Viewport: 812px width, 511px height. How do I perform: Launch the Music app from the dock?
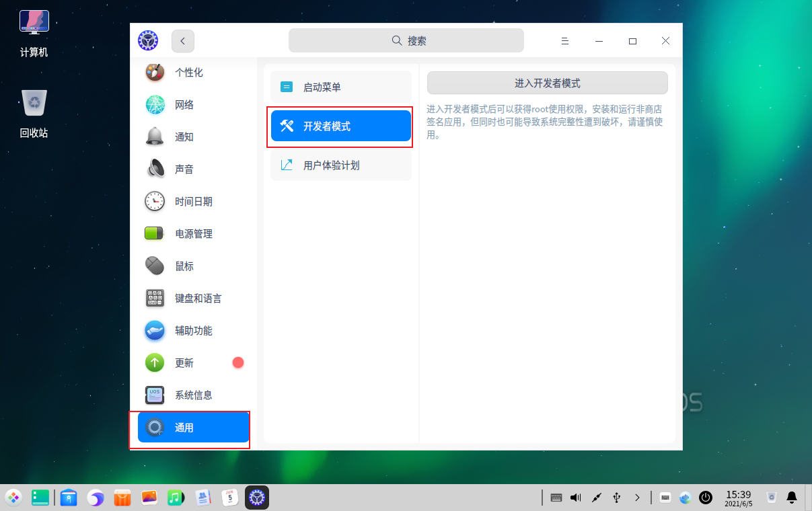coord(176,498)
